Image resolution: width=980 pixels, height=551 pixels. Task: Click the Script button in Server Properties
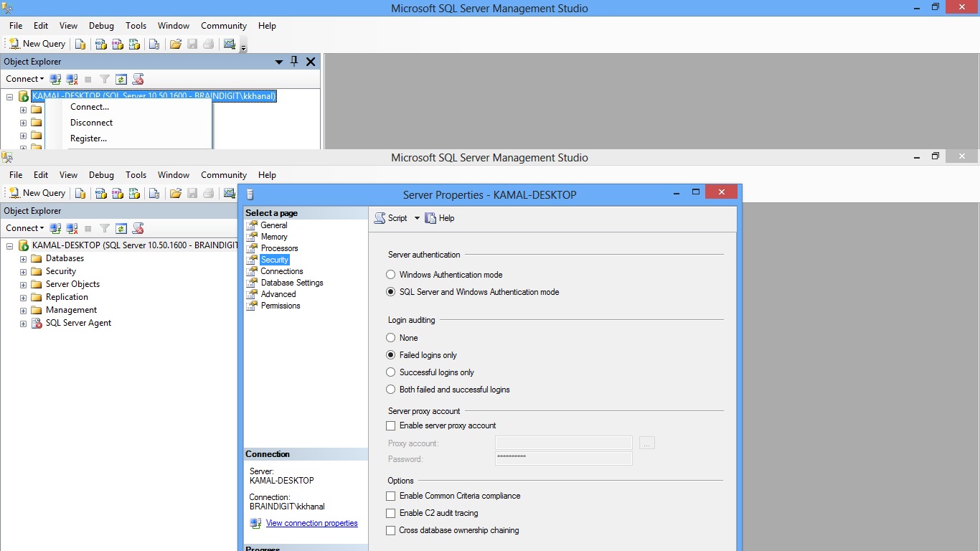tap(391, 218)
